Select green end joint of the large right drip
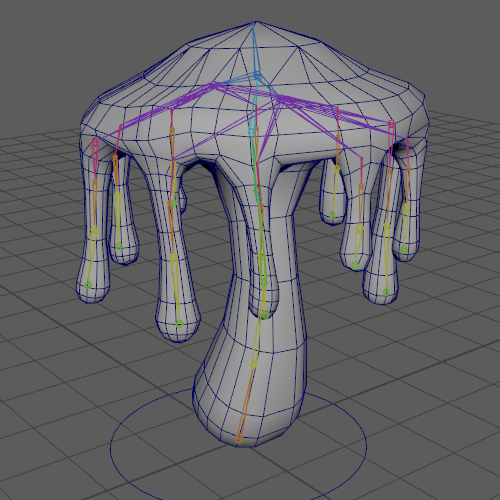 [386, 292]
